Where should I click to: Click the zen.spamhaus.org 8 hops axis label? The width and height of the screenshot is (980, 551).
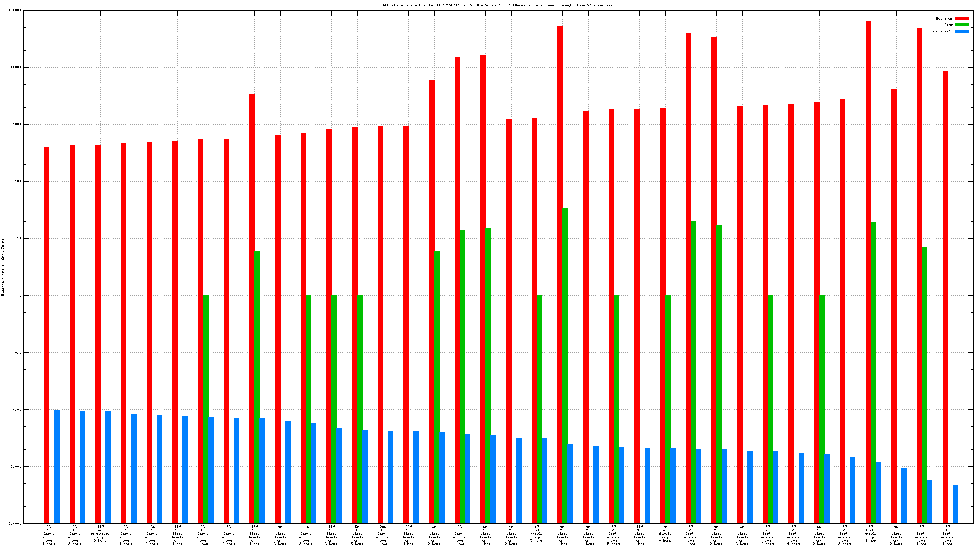(x=100, y=534)
